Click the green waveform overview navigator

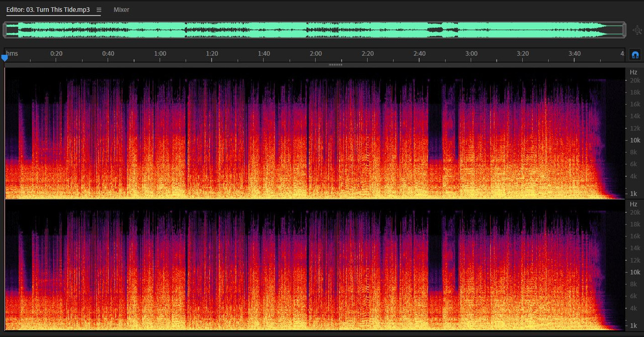(314, 30)
